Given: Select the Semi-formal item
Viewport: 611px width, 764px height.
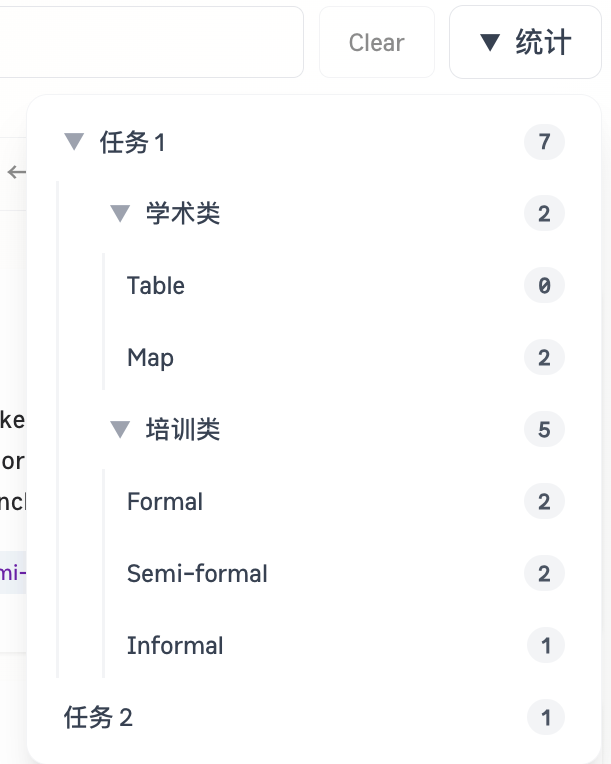Looking at the screenshot, I should click(x=197, y=573).
